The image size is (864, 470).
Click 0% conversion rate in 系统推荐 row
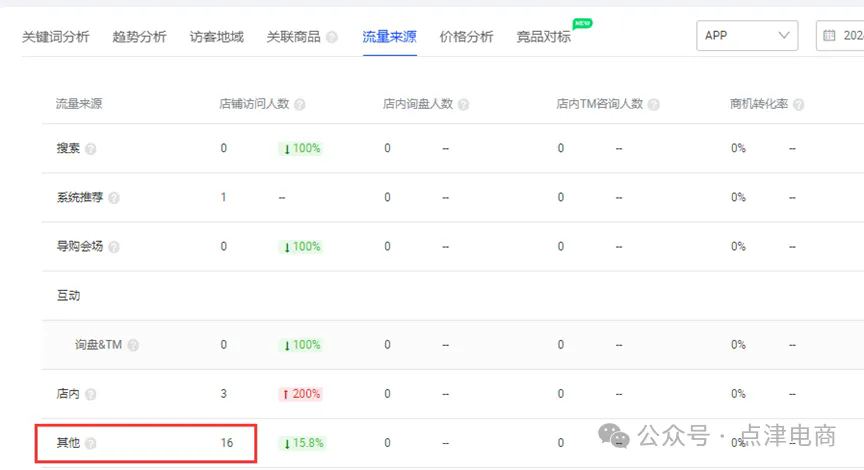click(738, 197)
